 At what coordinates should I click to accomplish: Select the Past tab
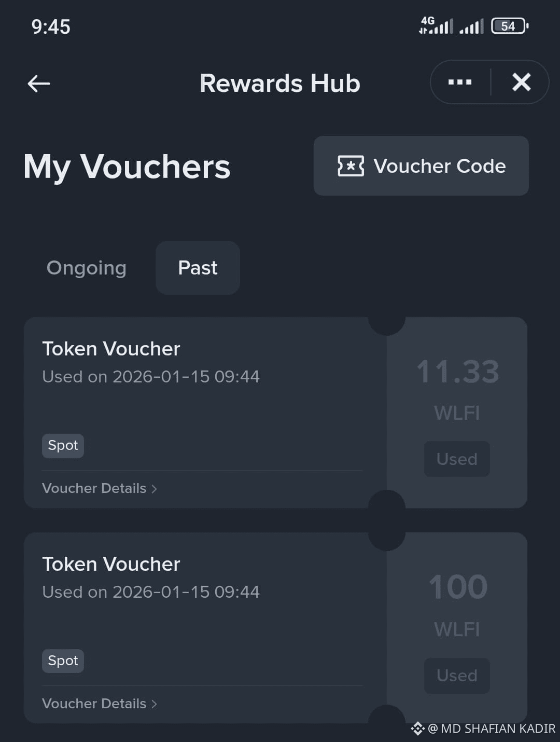point(198,268)
